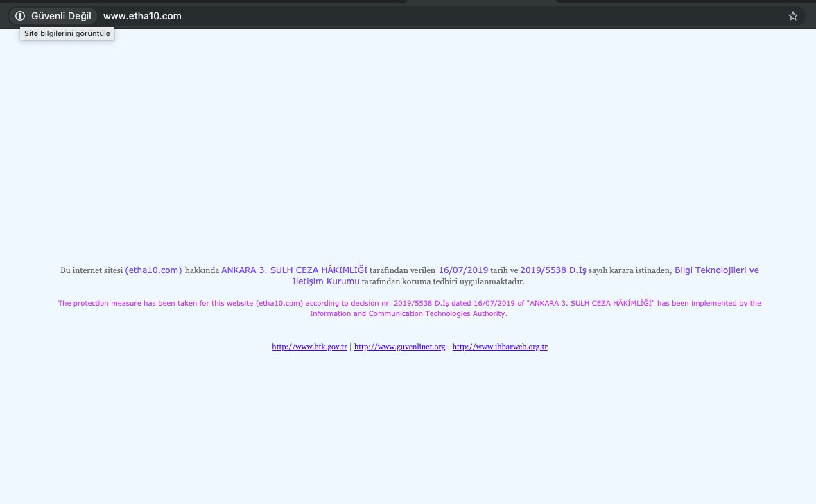The image size is (816, 504).
Task: Click the purple "2019/5538 D.İş" decision number
Action: pos(553,270)
